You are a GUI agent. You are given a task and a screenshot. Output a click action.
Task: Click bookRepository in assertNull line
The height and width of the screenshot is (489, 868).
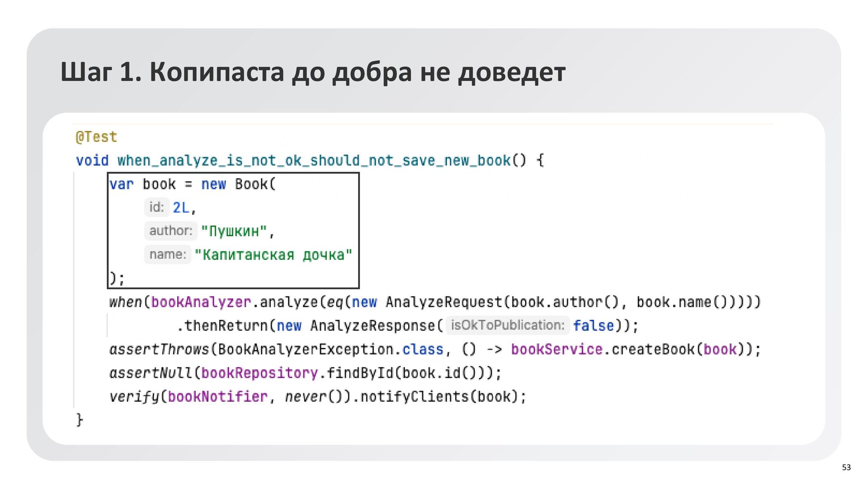259,373
